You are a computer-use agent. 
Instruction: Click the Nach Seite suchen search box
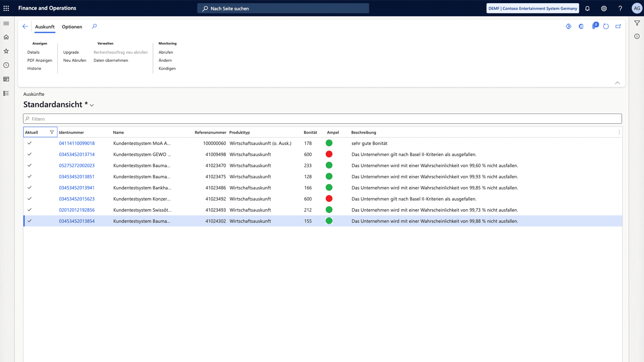[283, 8]
